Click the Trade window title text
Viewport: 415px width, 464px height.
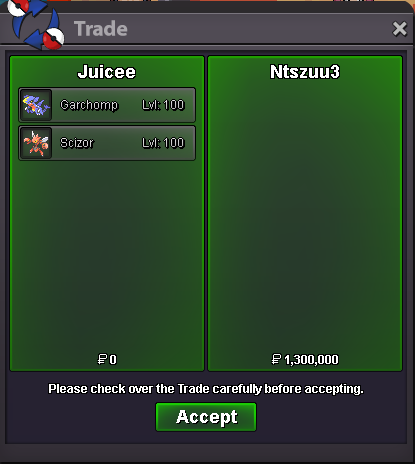coord(101,29)
